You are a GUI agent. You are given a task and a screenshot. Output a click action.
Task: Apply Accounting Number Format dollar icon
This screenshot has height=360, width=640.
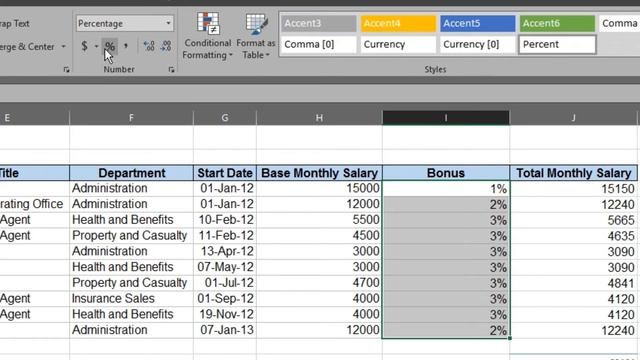[84, 46]
